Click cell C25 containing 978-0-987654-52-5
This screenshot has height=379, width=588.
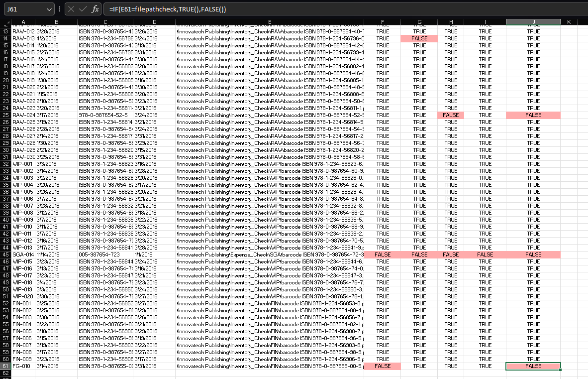coord(104,115)
